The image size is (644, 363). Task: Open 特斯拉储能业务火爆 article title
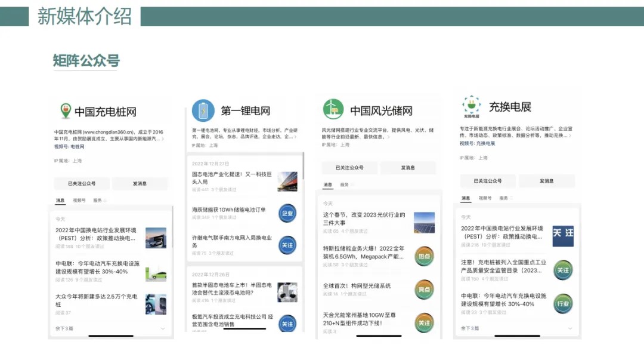(x=364, y=253)
